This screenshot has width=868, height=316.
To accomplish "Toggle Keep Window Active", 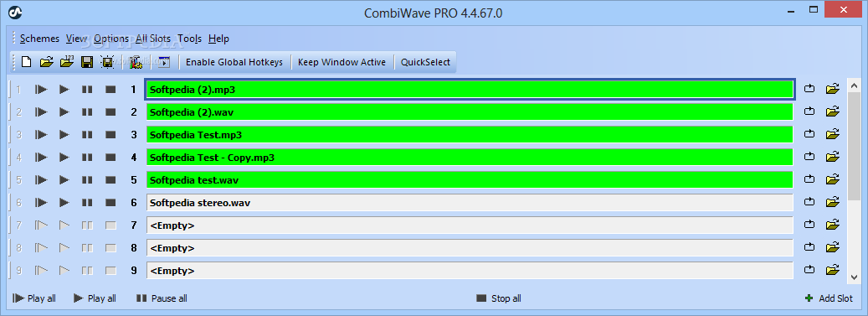I will [x=342, y=62].
